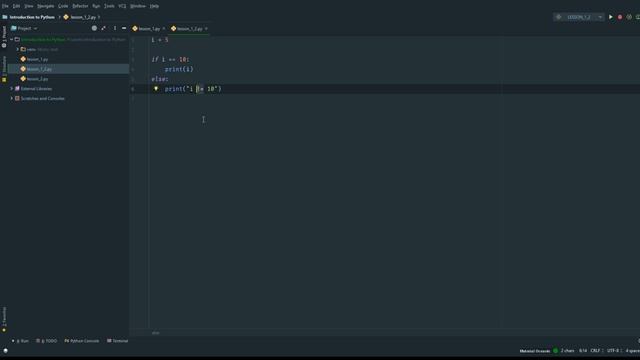Click the code line 'i = 5'
The width and height of the screenshot is (640, 360).
point(160,40)
